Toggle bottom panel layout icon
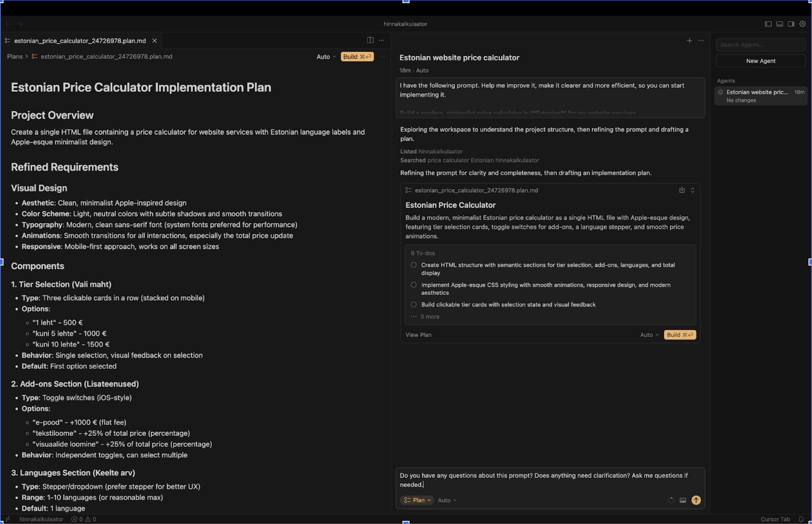Screen dimensions: 812x524 [x=780, y=24]
